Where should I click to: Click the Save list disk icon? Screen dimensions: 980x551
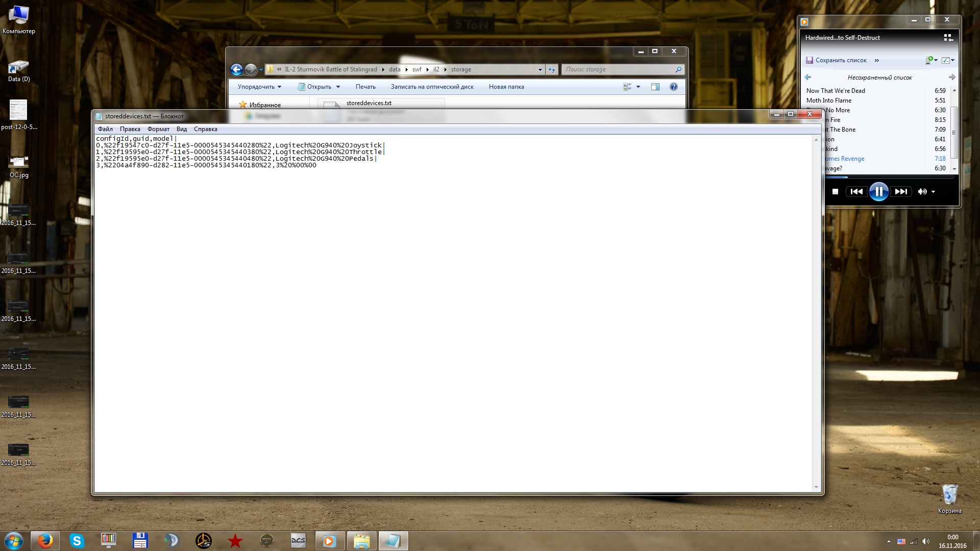(810, 60)
